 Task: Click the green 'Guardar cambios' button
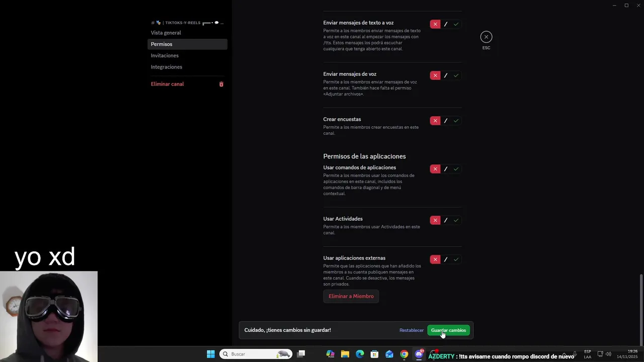(x=448, y=330)
